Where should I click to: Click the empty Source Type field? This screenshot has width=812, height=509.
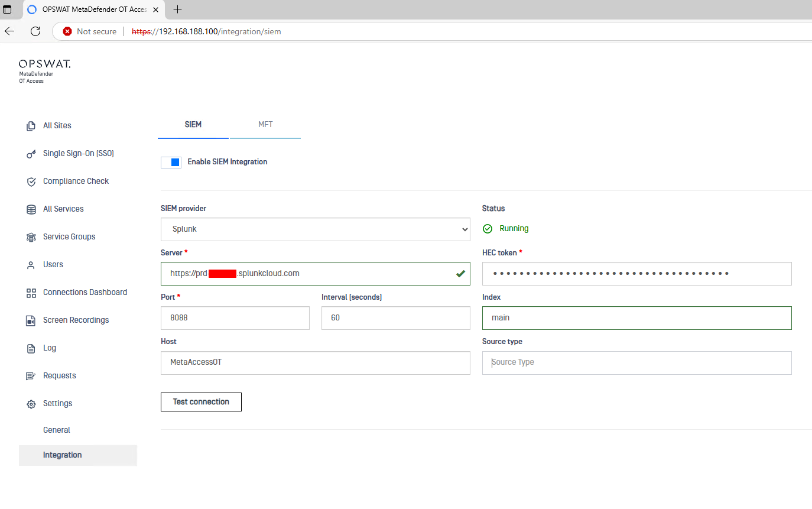click(637, 362)
